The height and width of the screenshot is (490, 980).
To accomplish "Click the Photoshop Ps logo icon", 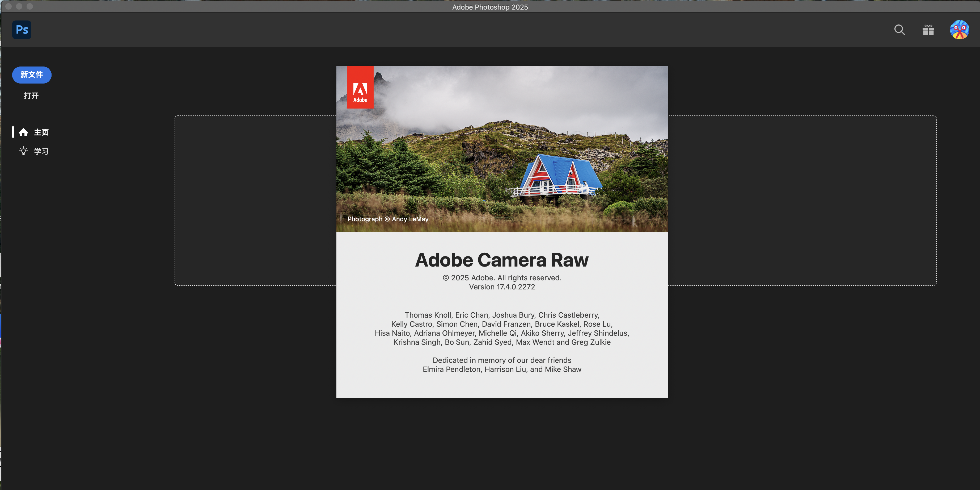I will (22, 30).
